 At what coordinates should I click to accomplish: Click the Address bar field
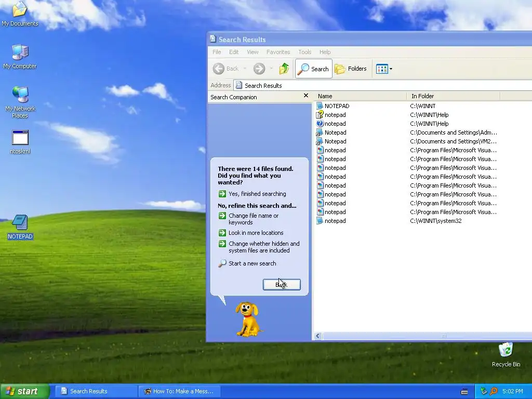point(383,86)
